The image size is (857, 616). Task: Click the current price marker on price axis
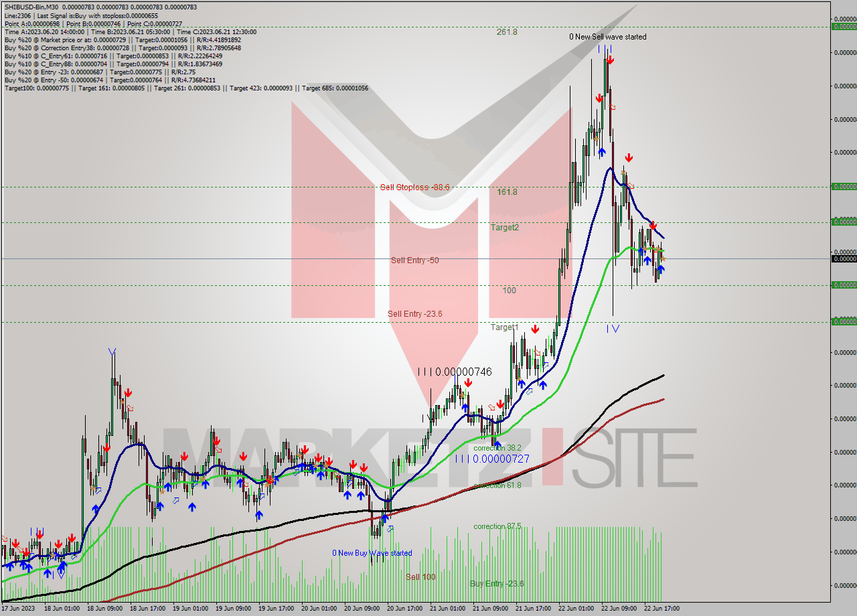coord(844,258)
